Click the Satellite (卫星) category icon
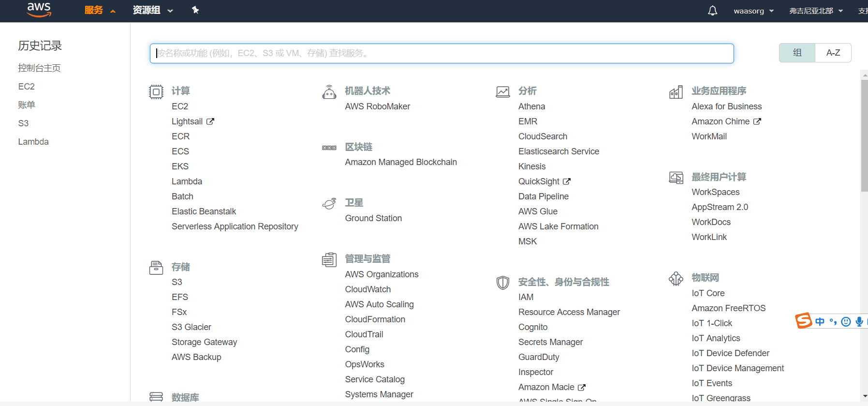The width and height of the screenshot is (868, 406). pyautogui.click(x=329, y=204)
